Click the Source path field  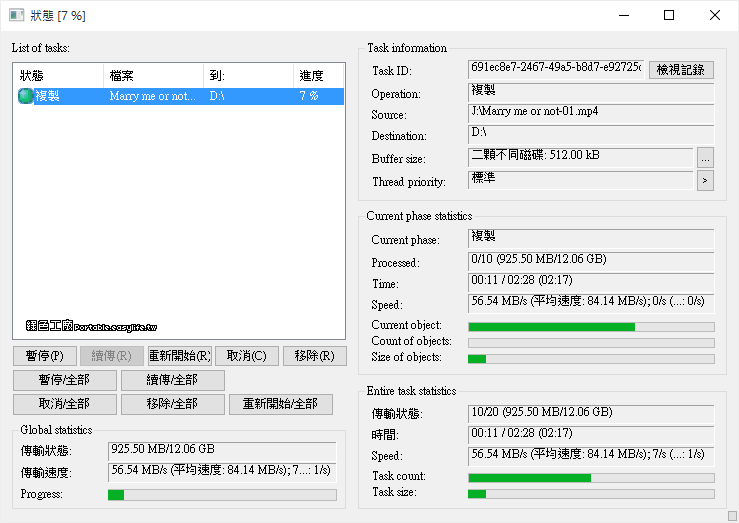point(591,113)
